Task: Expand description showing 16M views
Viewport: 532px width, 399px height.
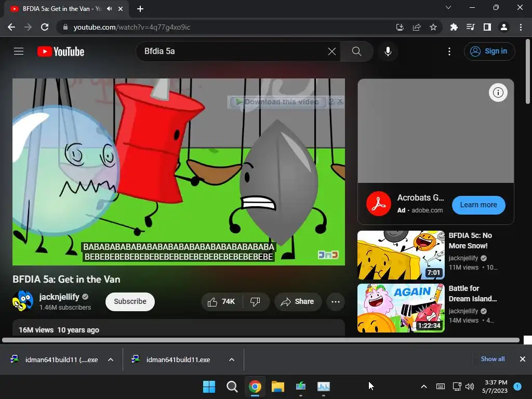Action: point(179,328)
